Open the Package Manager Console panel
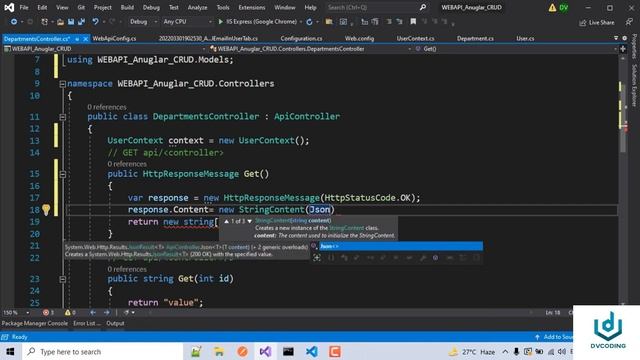This screenshot has width=640, height=360. click(35, 323)
